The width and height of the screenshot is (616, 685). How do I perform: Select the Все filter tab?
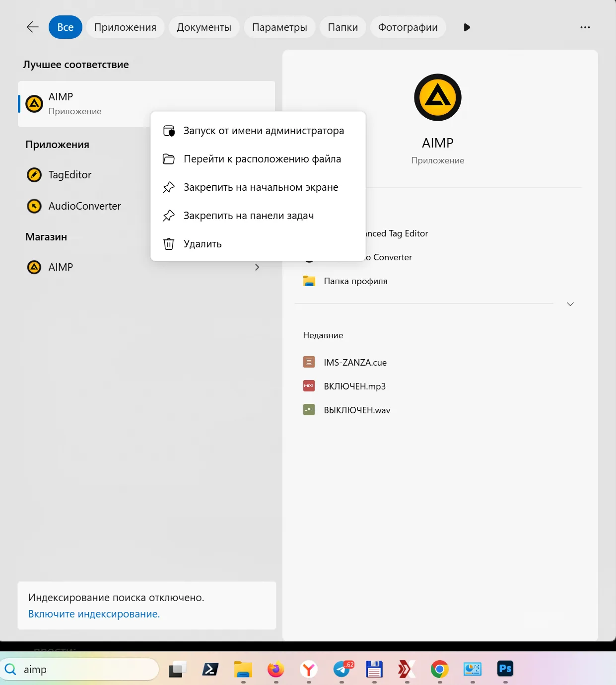66,27
